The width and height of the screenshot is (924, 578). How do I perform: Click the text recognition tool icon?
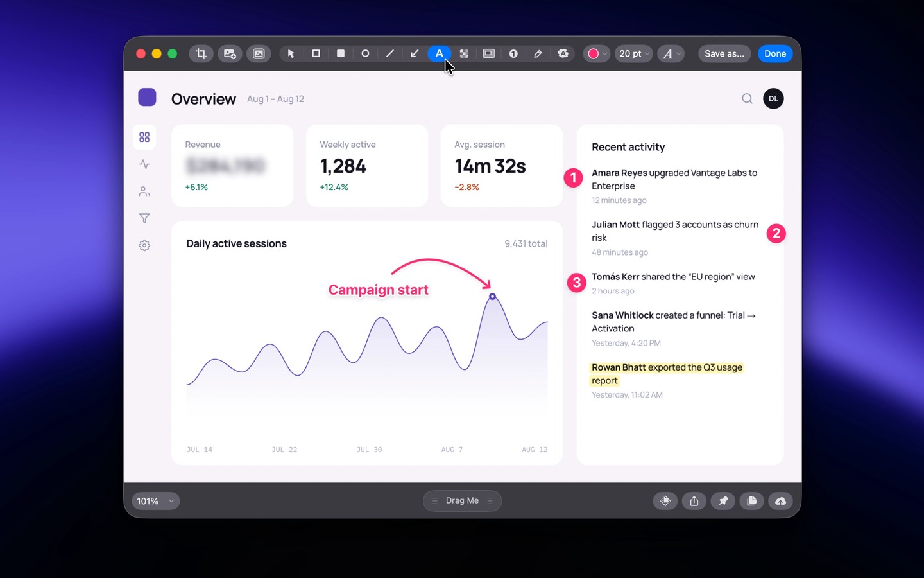[563, 54]
